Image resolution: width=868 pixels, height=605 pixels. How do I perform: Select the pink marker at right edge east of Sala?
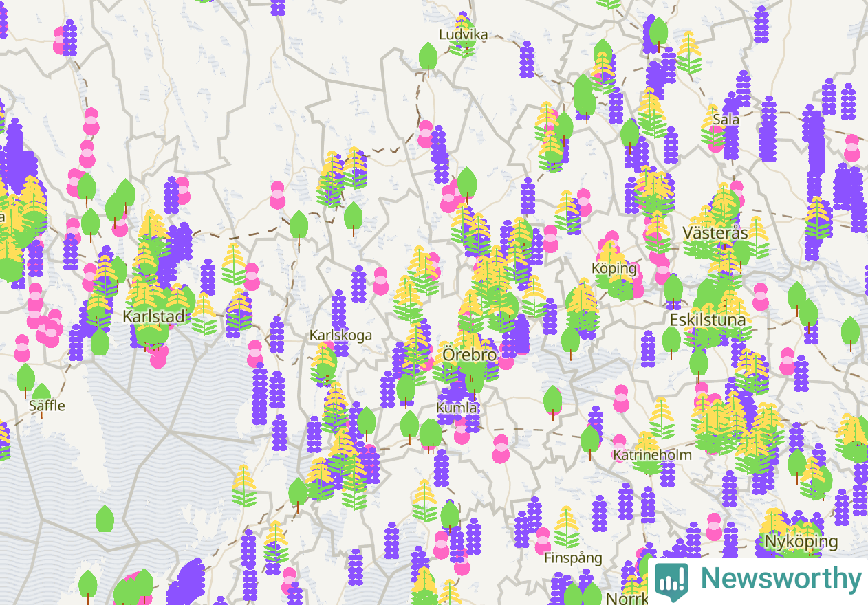(x=852, y=148)
